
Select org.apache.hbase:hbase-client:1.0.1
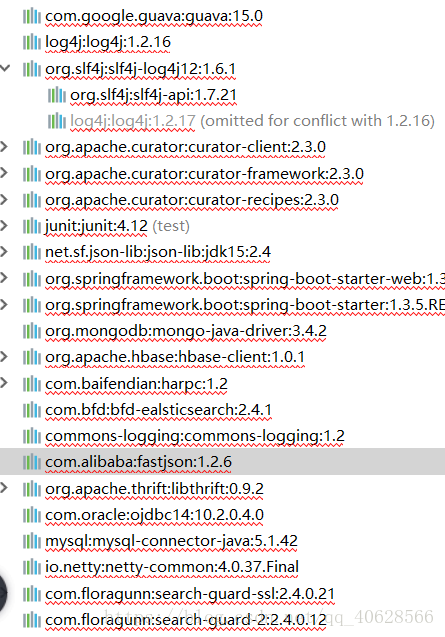tap(175, 357)
